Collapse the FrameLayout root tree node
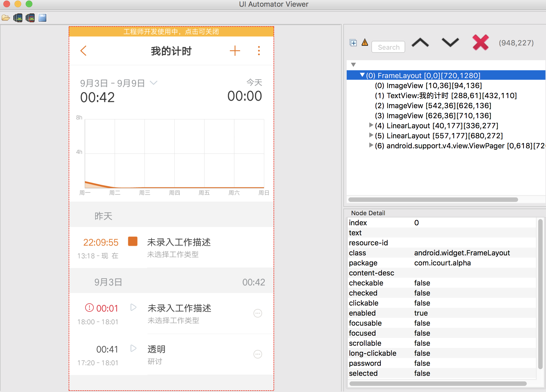Image resolution: width=546 pixels, height=392 pixels. [x=362, y=75]
